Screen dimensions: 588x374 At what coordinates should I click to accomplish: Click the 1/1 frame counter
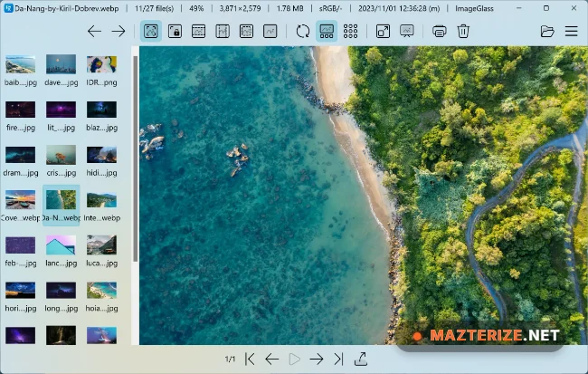pyautogui.click(x=230, y=360)
